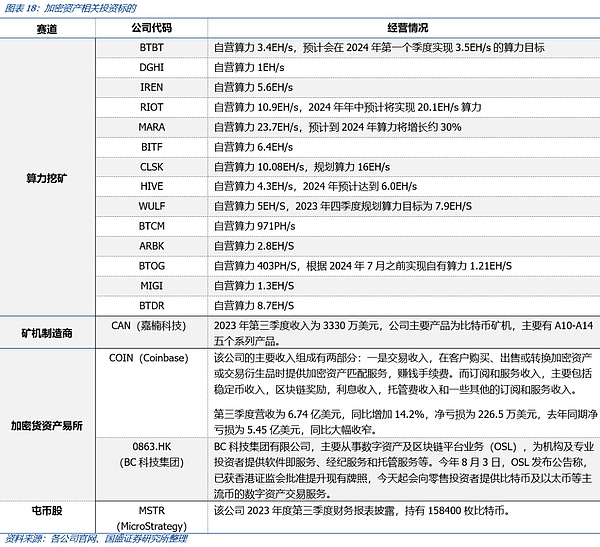Click the 公司代码 column header
This screenshot has width=600, height=547.
(x=152, y=29)
